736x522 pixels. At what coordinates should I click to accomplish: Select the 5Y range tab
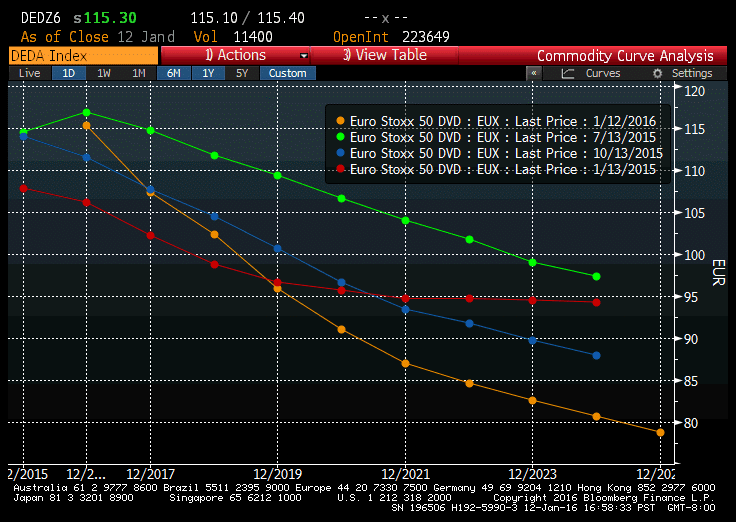pos(242,73)
